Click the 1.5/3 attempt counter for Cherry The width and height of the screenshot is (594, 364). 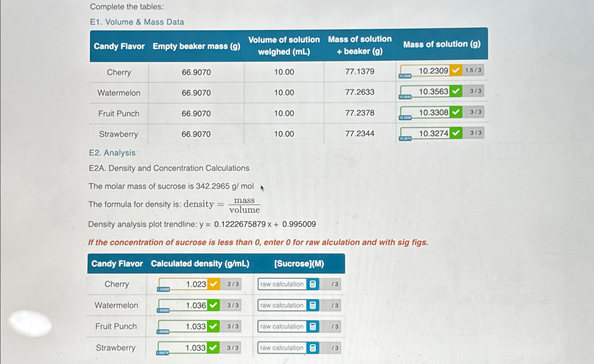coord(474,70)
